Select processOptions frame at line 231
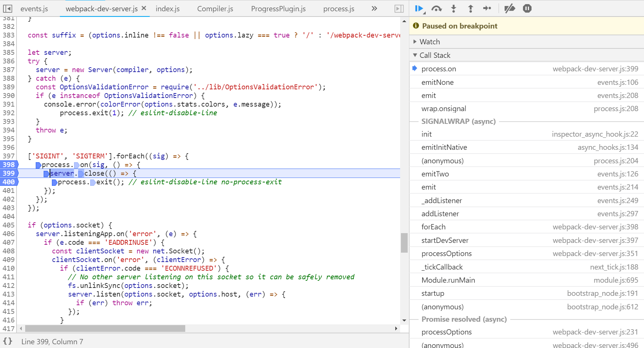This screenshot has height=348, width=644. click(526, 332)
